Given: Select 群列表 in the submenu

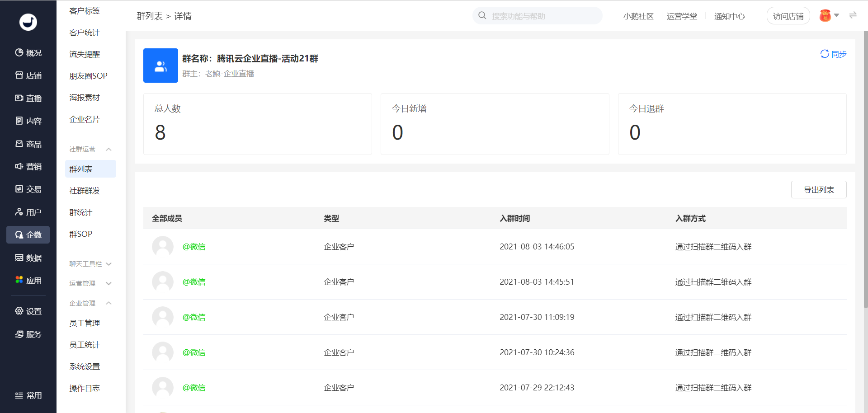Looking at the screenshot, I should (90, 169).
